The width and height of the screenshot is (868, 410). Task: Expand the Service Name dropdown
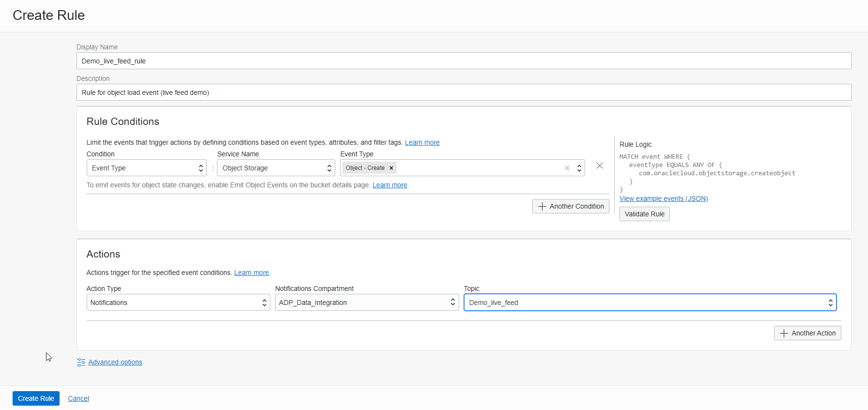[x=276, y=168]
